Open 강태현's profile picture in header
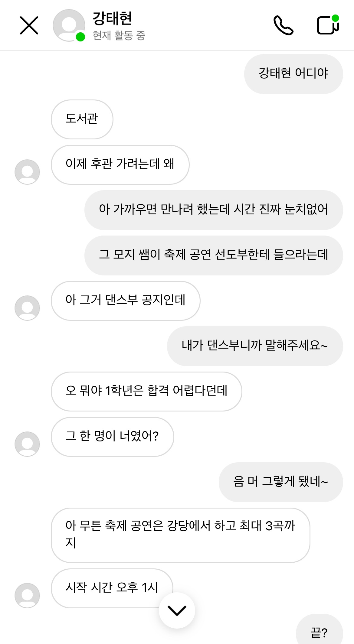 tap(69, 25)
